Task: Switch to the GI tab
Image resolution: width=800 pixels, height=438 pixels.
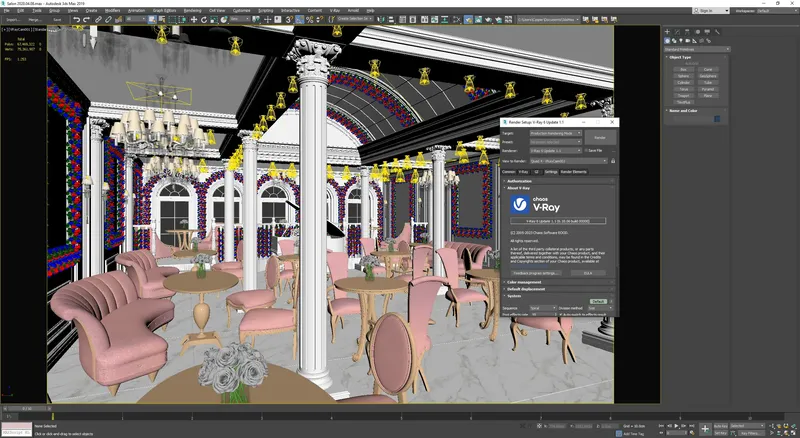Action: (x=536, y=172)
